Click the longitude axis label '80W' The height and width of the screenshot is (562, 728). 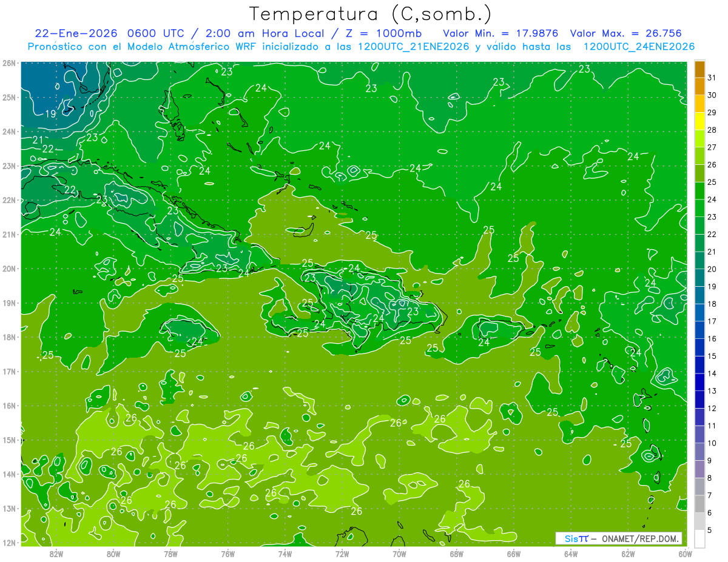point(113,554)
